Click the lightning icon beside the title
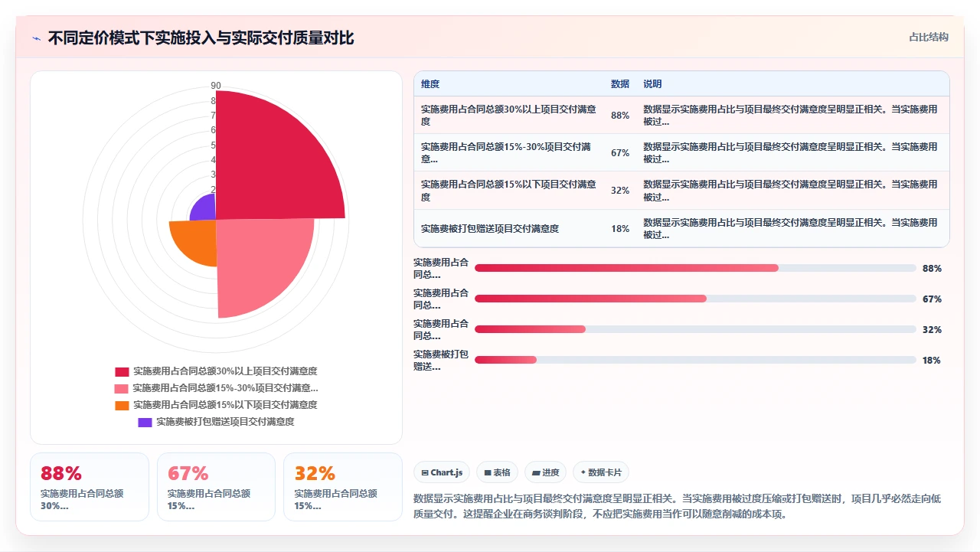 coord(36,38)
